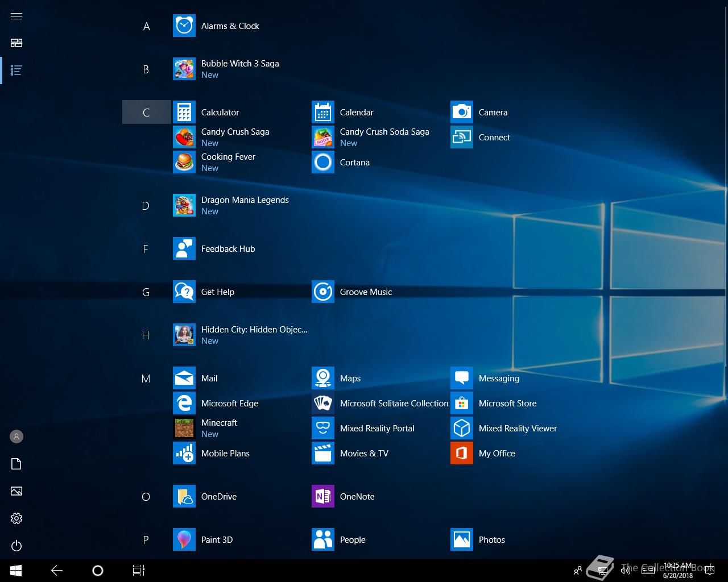728x582 pixels.
Task: Click the letter D group header
Action: click(146, 206)
